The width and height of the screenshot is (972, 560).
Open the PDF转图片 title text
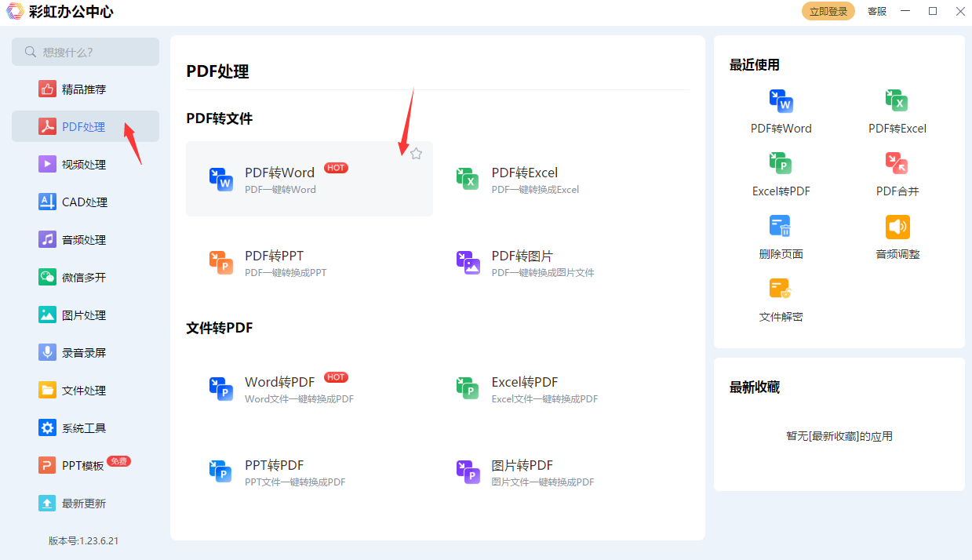(x=522, y=256)
